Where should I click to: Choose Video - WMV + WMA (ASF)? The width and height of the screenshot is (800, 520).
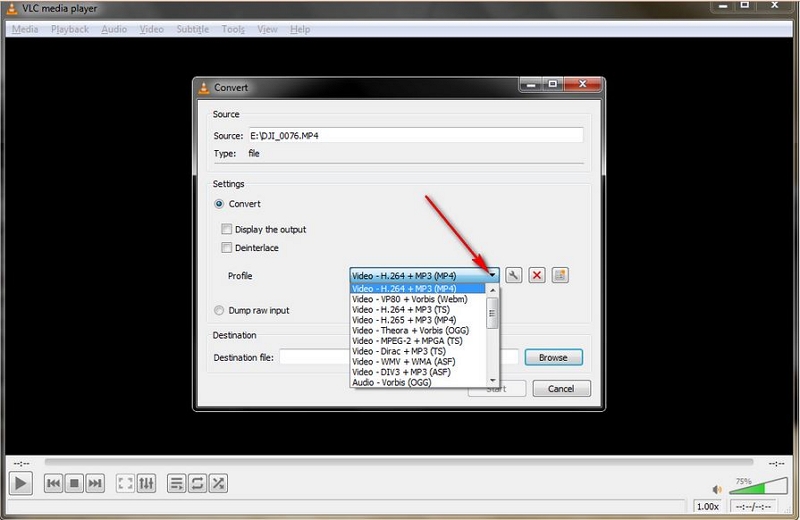coord(419,361)
